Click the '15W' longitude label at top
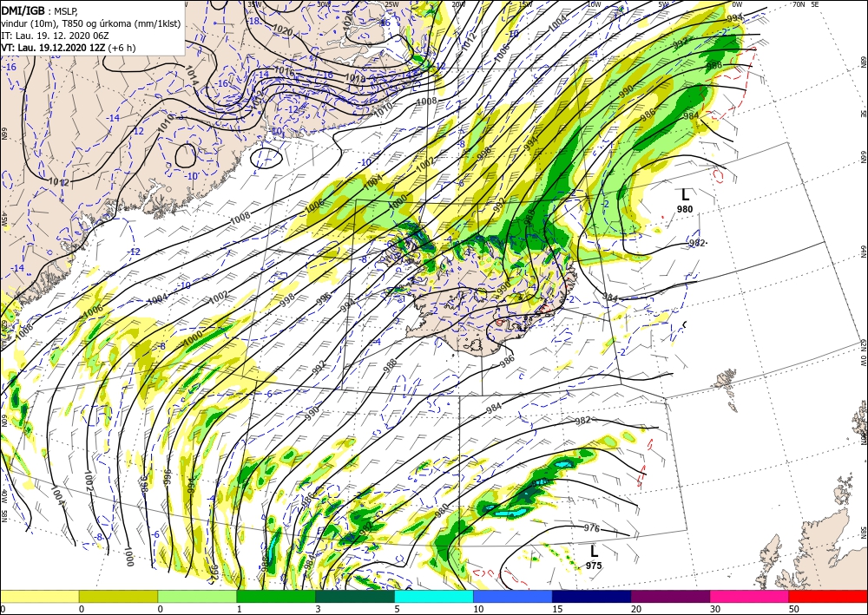Viewport: 868px width, 615px height. pos(525,3)
